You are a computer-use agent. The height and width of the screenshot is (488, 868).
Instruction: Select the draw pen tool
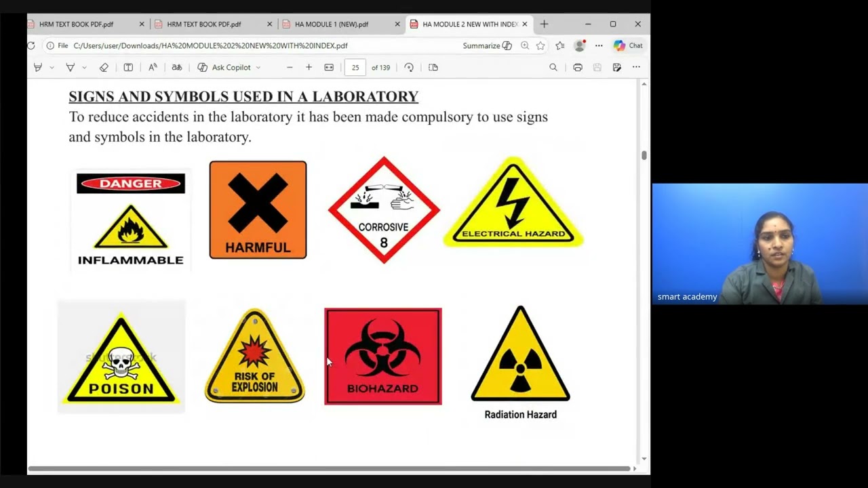point(70,67)
